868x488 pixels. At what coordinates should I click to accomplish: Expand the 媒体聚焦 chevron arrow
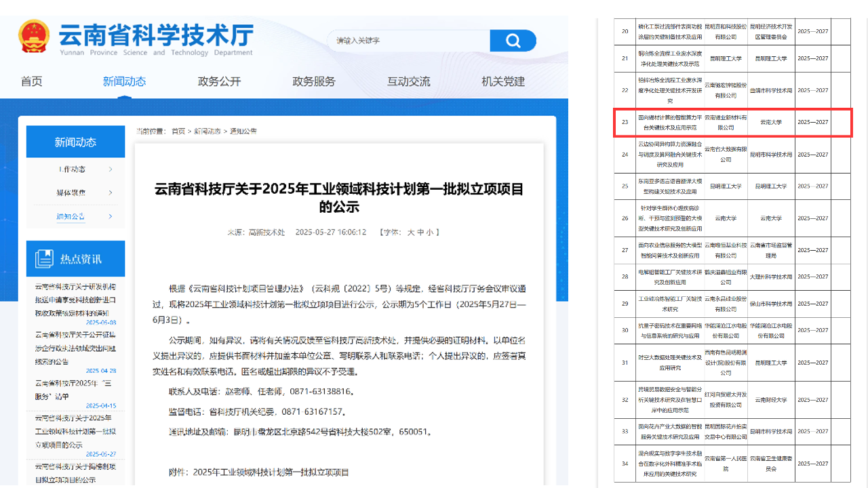(111, 193)
